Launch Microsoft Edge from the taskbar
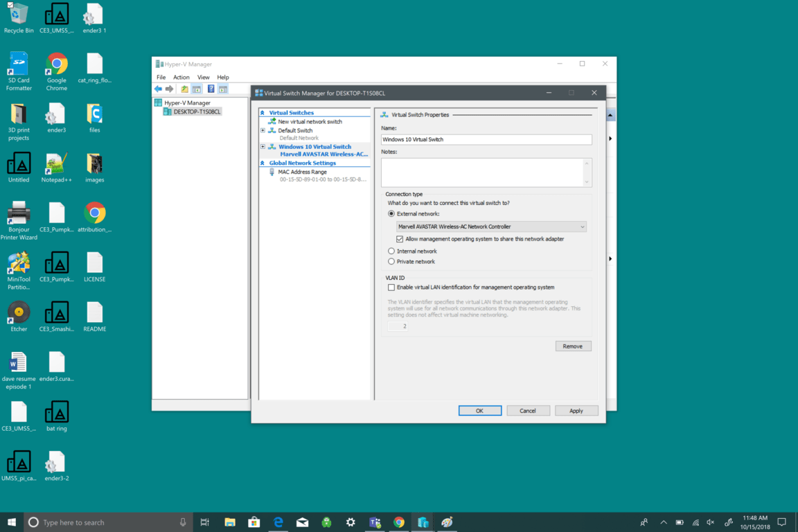 [x=278, y=522]
